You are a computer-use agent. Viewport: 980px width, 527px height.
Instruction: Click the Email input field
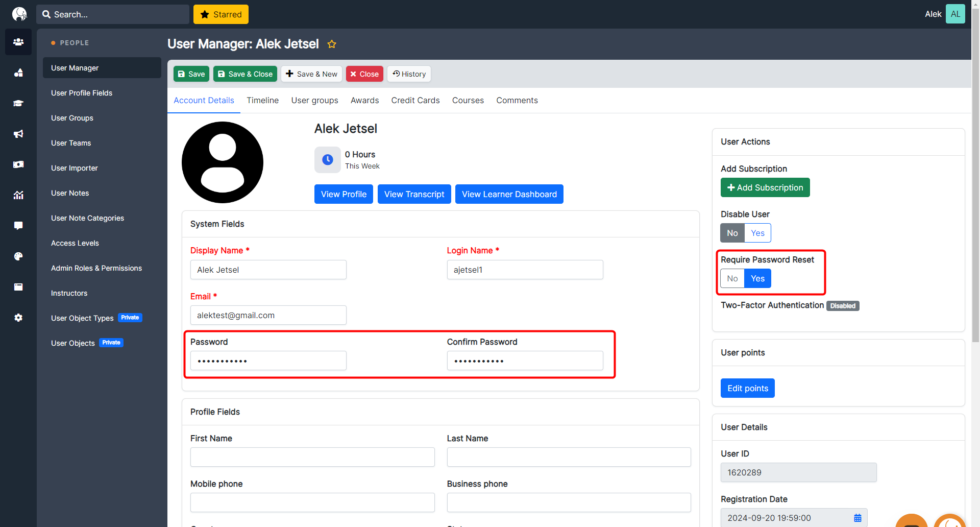pos(268,315)
